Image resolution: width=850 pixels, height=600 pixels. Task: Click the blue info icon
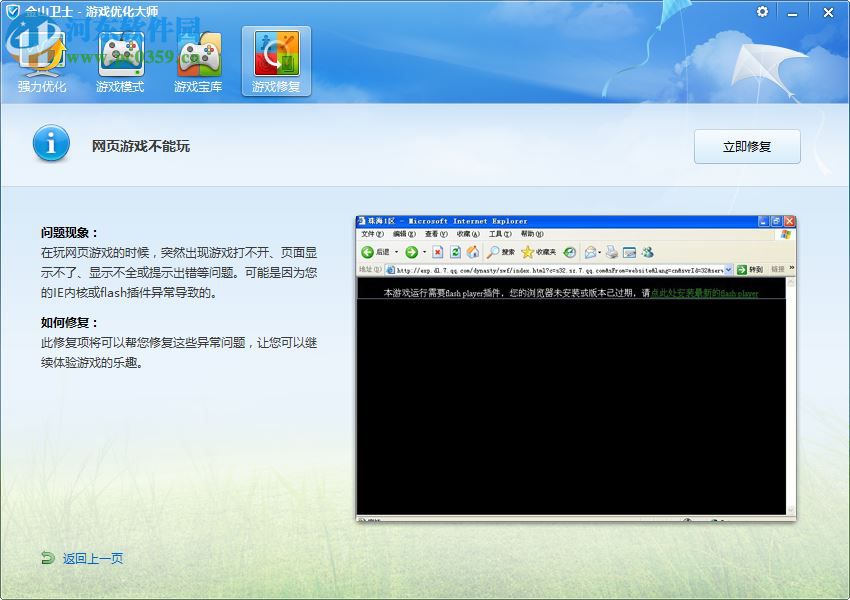point(51,144)
